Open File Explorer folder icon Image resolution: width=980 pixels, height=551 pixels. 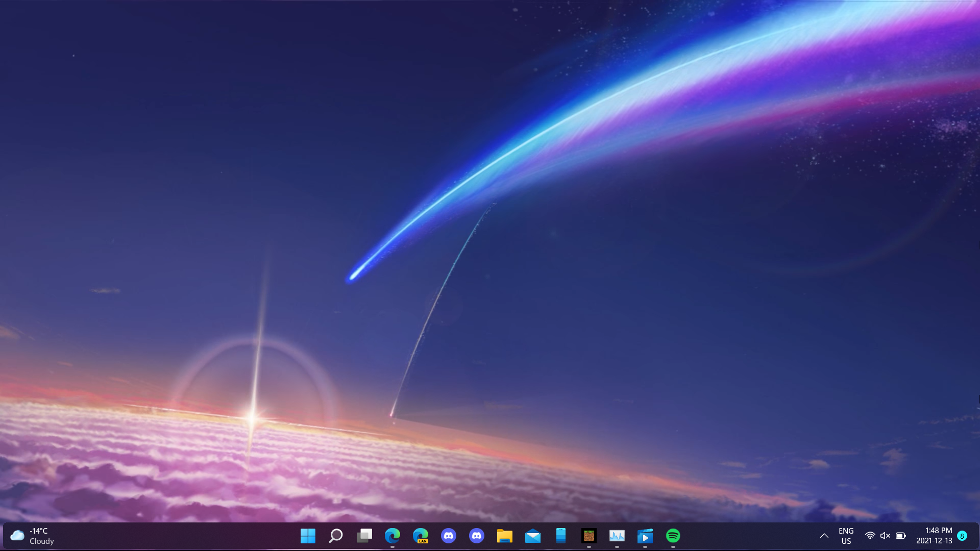click(x=504, y=536)
